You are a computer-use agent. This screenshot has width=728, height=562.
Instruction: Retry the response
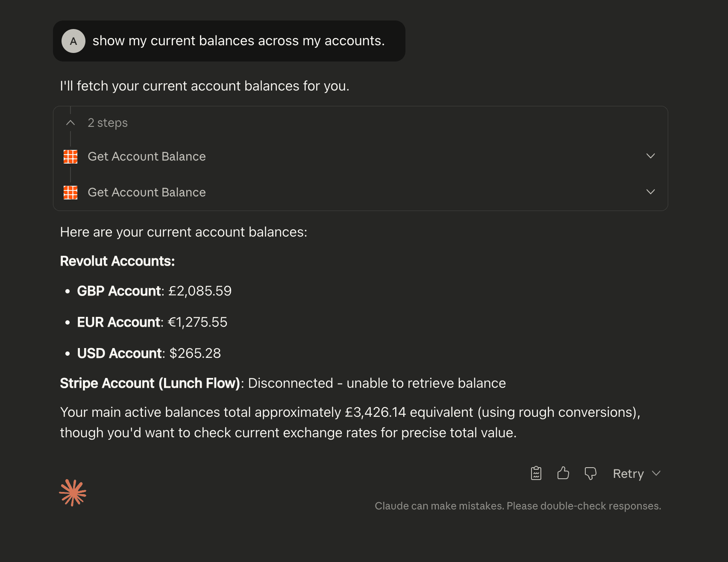tap(628, 474)
